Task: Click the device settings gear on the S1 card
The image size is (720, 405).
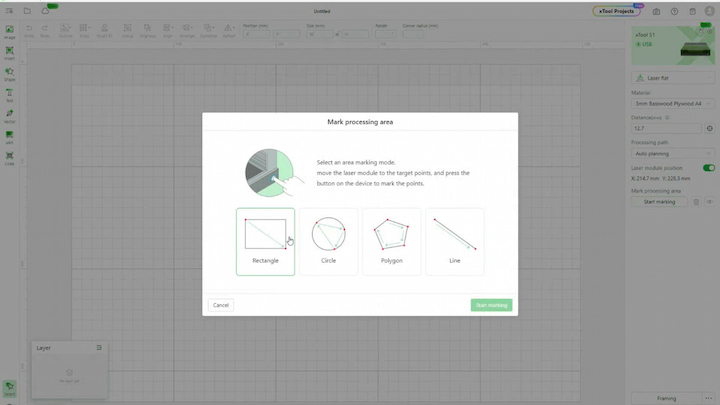Action: click(x=709, y=31)
